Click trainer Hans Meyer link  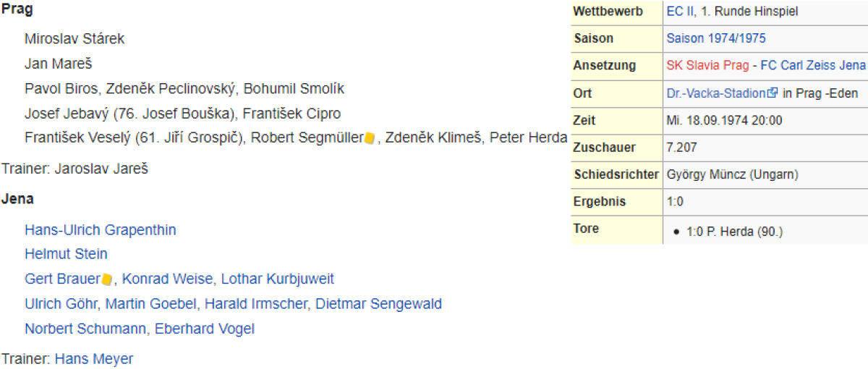click(x=94, y=359)
